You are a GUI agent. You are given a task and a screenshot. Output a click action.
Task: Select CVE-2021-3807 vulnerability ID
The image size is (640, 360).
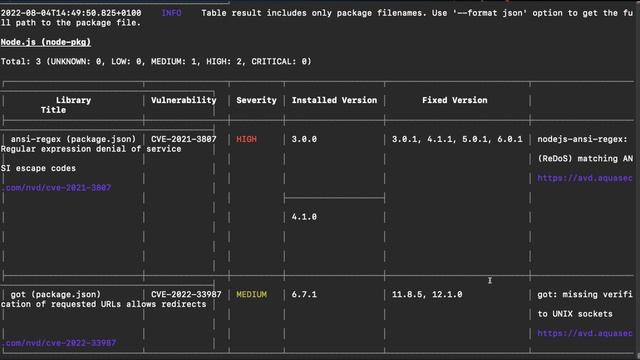184,139
